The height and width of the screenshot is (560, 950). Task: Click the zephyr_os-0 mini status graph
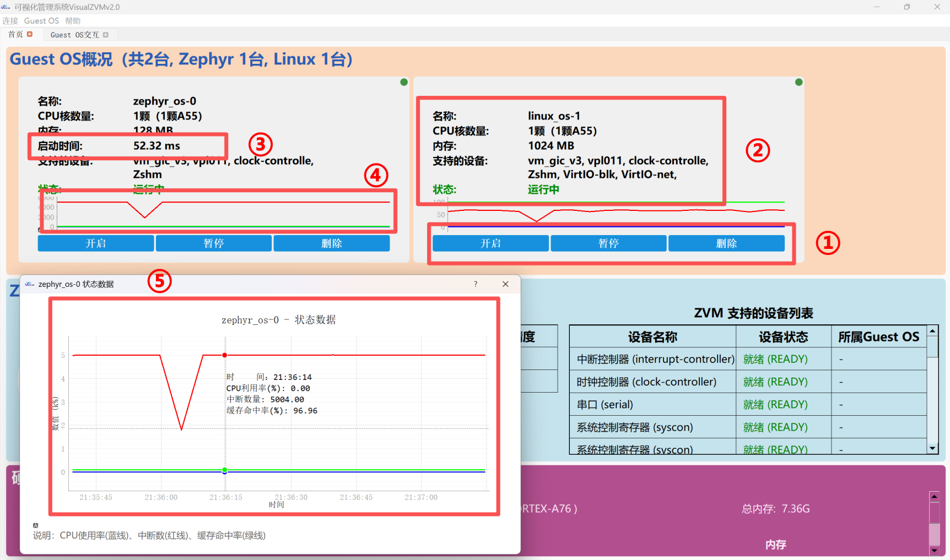(220, 212)
